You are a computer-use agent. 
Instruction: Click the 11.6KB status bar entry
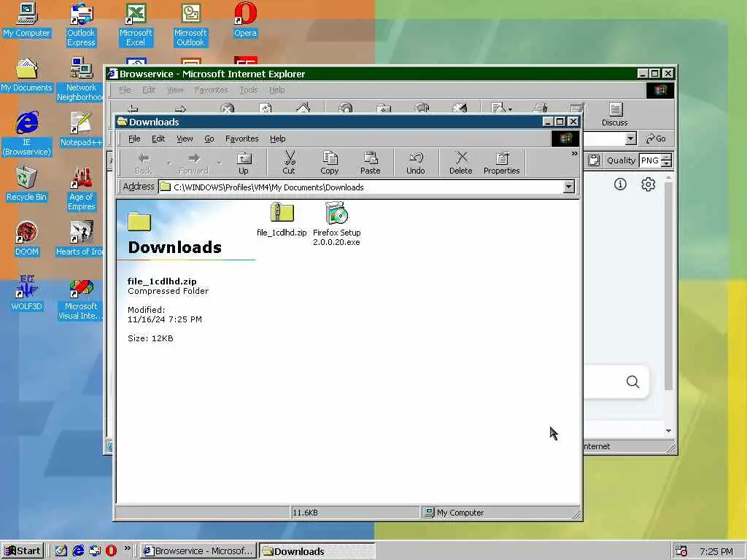355,513
